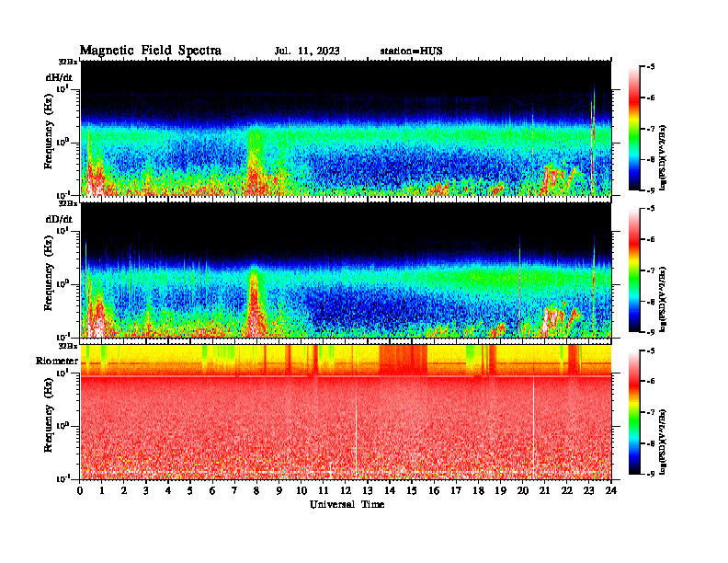Click the hour '24' tick label
728x563 pixels.
click(x=610, y=490)
